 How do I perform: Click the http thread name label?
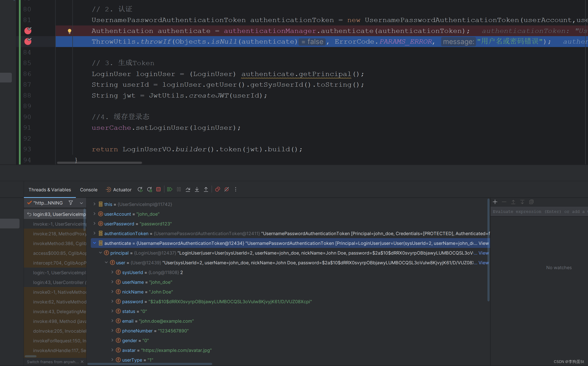(48, 203)
